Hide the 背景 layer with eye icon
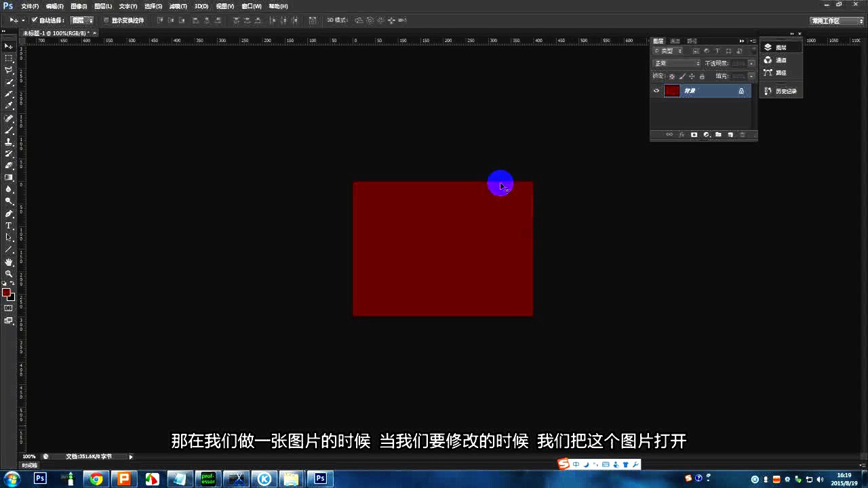 (x=656, y=91)
